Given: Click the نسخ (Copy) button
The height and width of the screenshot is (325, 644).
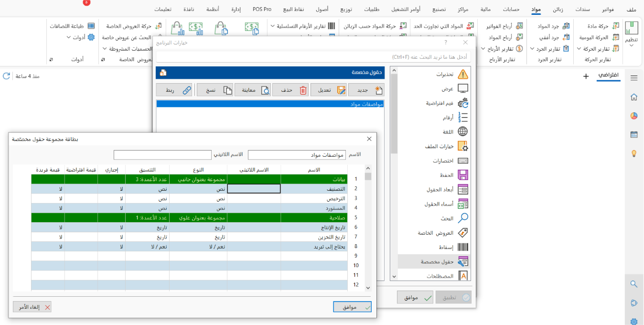Looking at the screenshot, I should (x=215, y=90).
